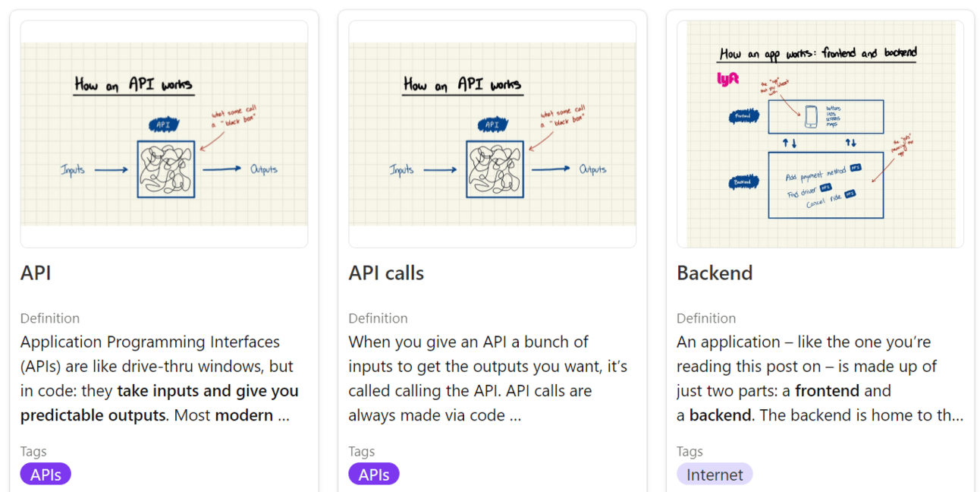980x492 pixels.
Task: Select the APIs tag on API card
Action: point(46,475)
